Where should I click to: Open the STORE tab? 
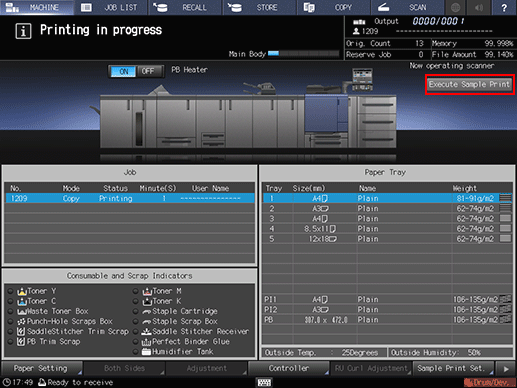click(x=260, y=7)
